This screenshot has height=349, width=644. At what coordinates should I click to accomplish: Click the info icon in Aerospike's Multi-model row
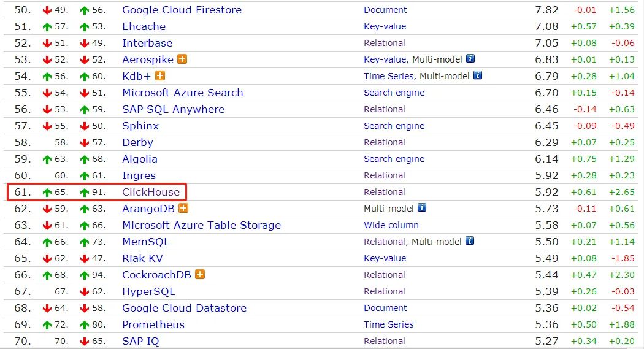click(470, 59)
